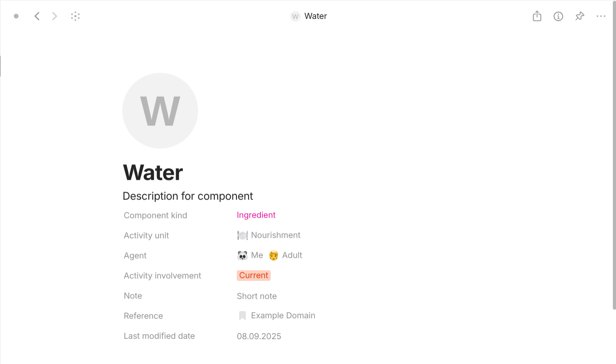Open the dotted graph view icon
Viewport: 616px width, 364px height.
pyautogui.click(x=75, y=16)
